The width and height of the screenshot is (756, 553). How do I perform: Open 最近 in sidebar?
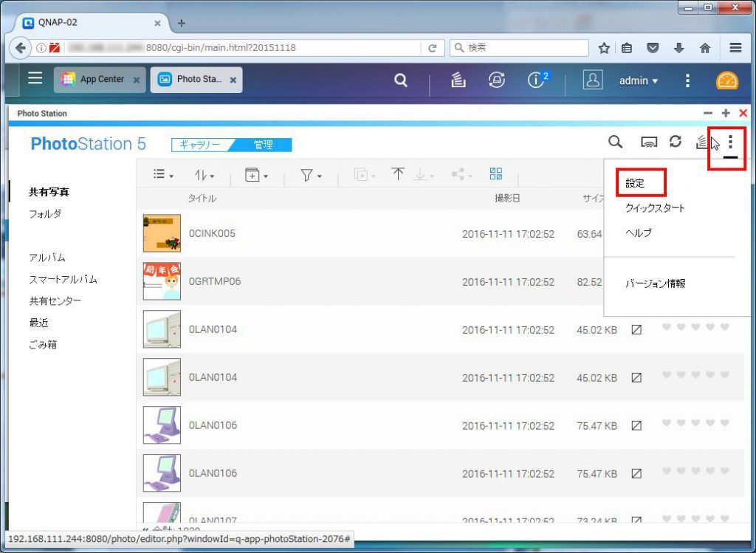click(x=38, y=323)
